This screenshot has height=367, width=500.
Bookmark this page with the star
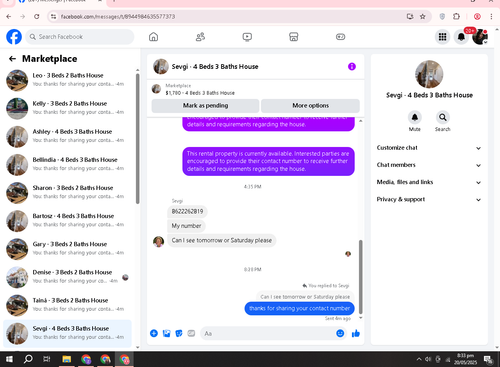tap(423, 16)
